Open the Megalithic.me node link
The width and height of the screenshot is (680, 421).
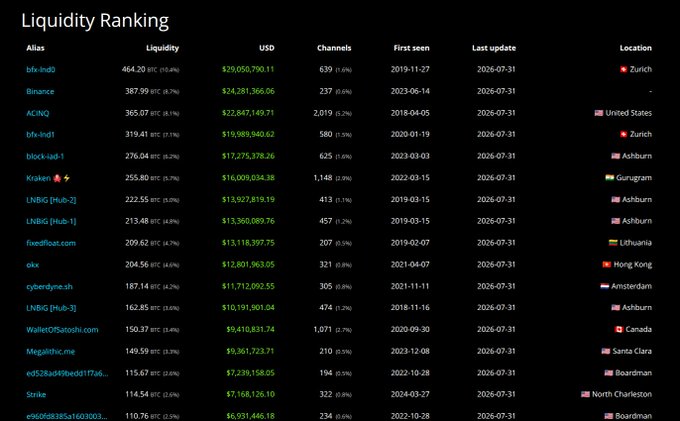pos(50,351)
